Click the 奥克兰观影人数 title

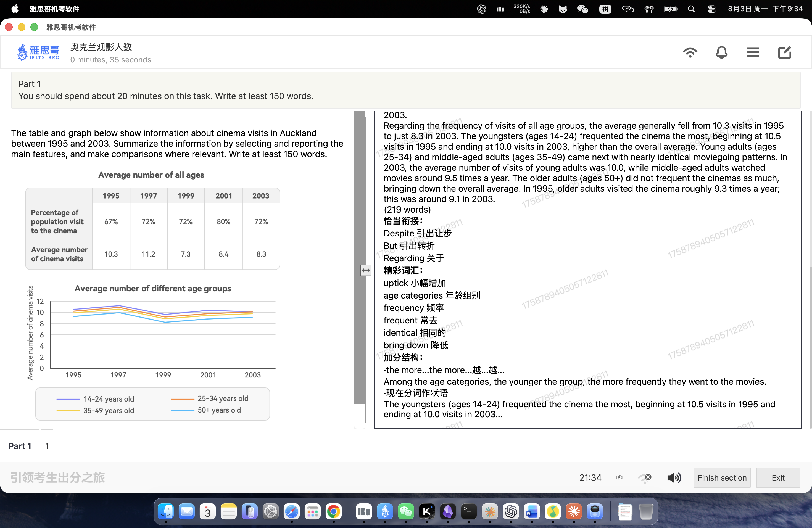tap(101, 47)
